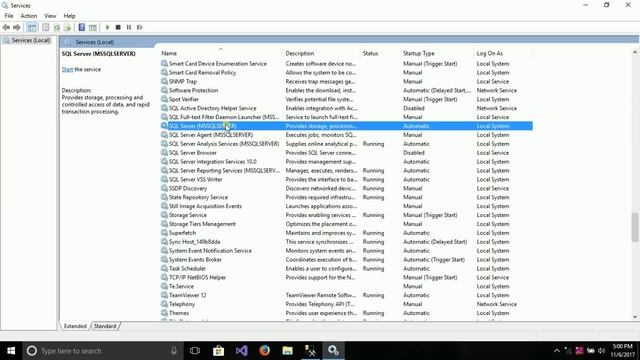
Task: Click the gear icon beside System Events Broker
Action: (x=164, y=260)
